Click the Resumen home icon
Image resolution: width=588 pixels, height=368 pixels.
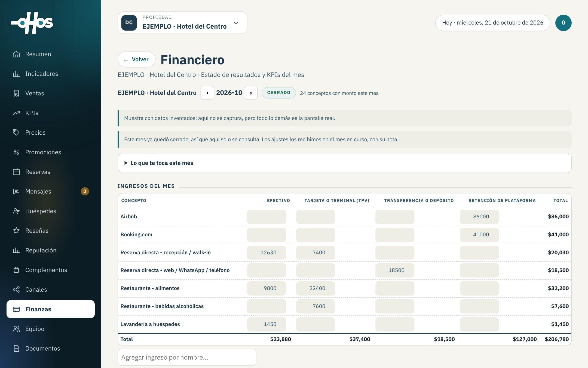coord(16,54)
